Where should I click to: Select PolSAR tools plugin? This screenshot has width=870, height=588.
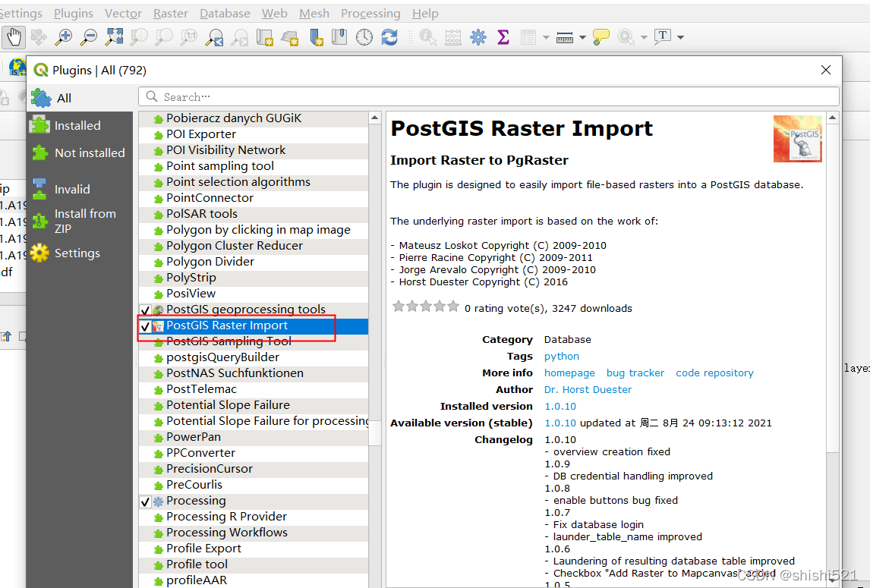pos(254,214)
